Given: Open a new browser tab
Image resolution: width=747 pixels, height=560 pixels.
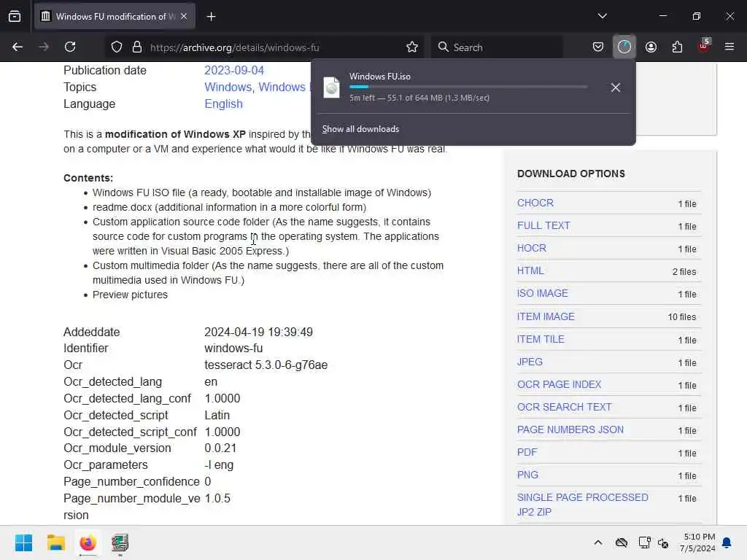Looking at the screenshot, I should pyautogui.click(x=211, y=17).
